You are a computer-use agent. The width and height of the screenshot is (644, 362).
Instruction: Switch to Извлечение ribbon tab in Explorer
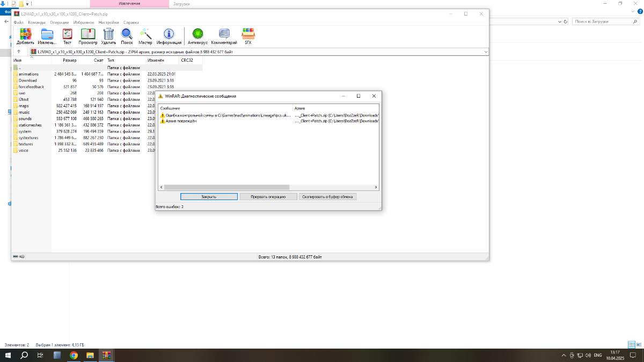[x=130, y=4]
